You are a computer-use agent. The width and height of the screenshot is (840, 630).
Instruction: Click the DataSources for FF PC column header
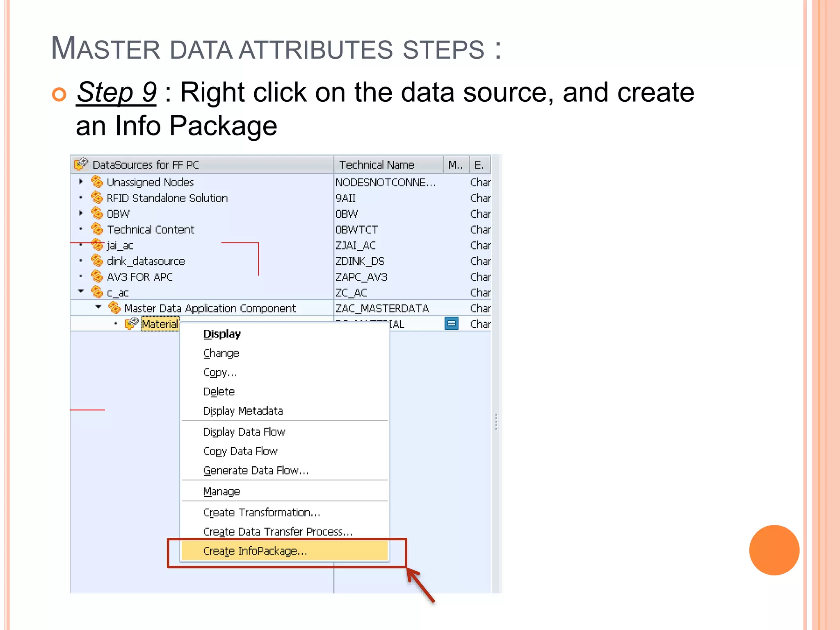(x=202, y=164)
